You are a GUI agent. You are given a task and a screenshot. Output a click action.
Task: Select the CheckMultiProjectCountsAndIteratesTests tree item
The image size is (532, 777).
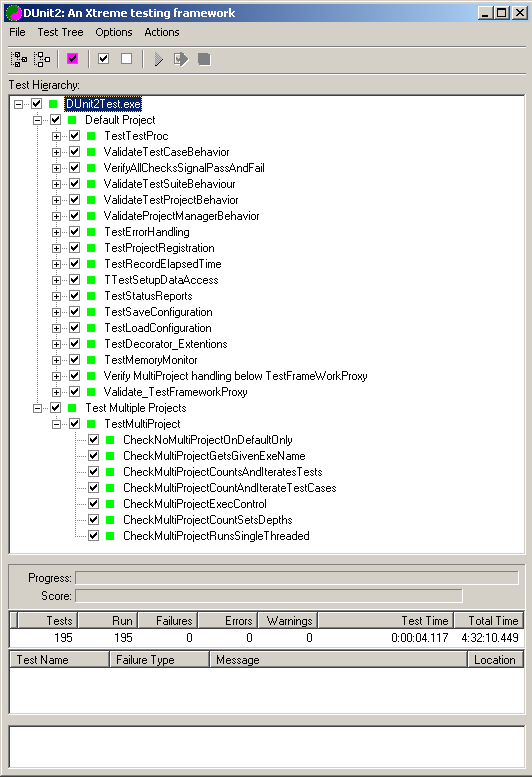(x=222, y=472)
